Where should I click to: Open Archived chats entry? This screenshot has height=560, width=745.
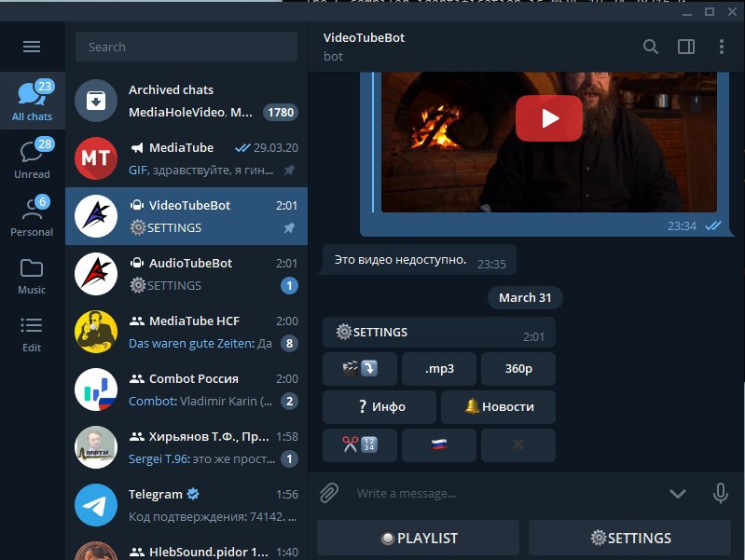pyautogui.click(x=186, y=101)
